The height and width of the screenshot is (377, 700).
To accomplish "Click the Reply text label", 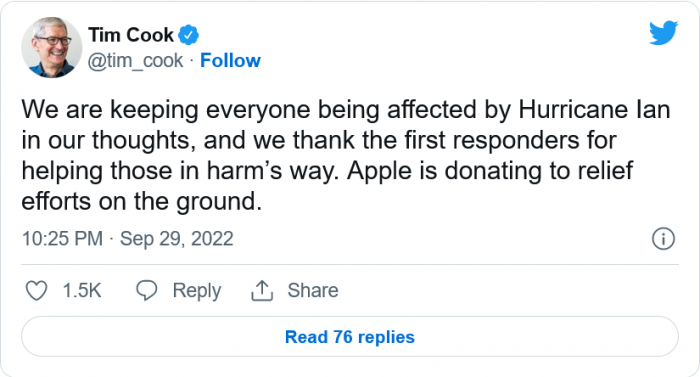I will tap(197, 291).
